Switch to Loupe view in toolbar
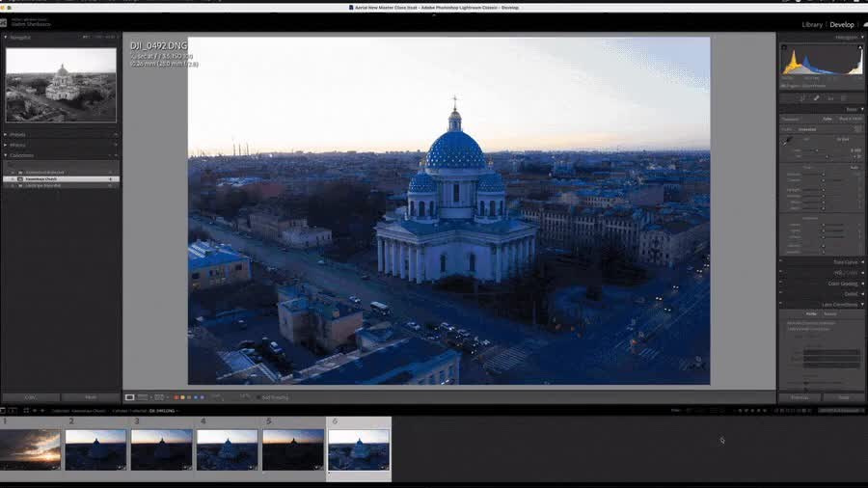This screenshot has width=868, height=488. (x=129, y=397)
